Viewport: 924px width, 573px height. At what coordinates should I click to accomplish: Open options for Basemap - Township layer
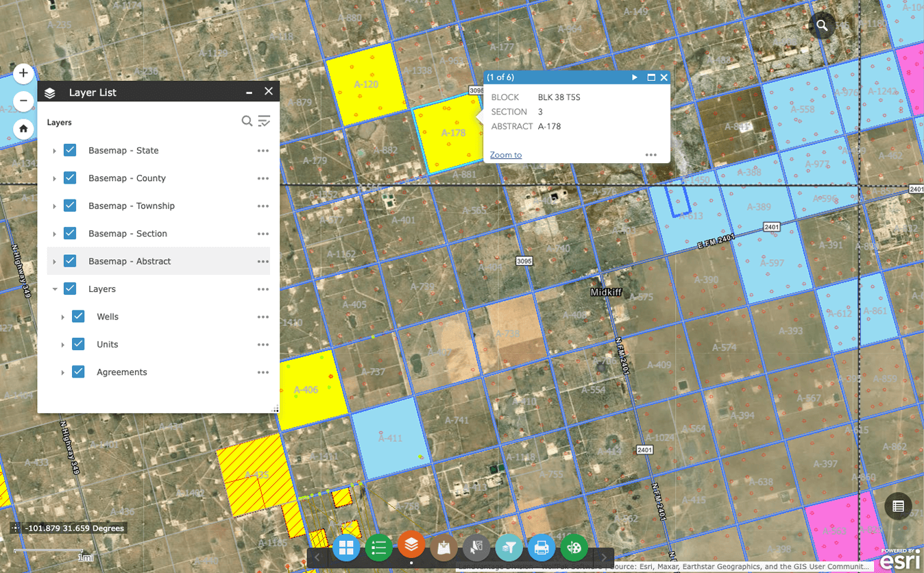coord(263,206)
